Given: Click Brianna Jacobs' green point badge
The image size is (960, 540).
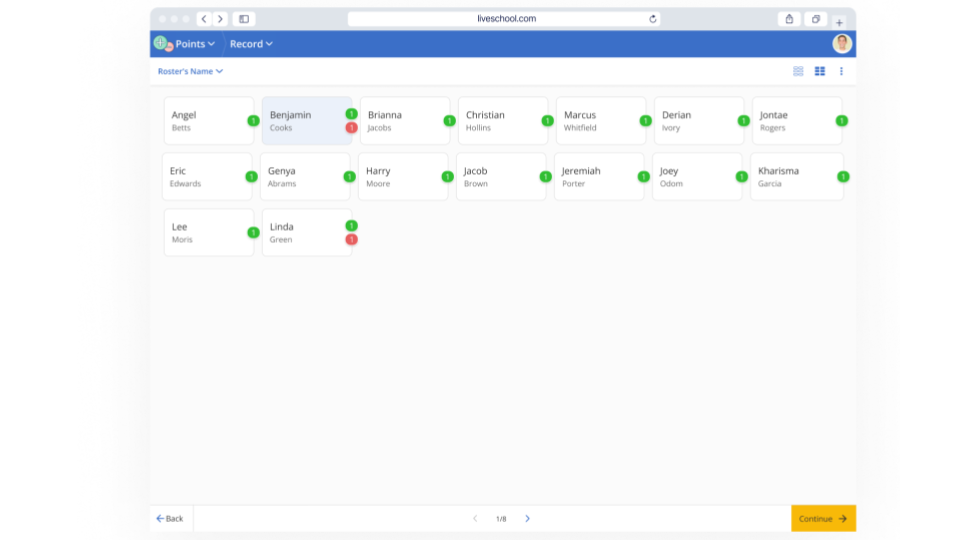Looking at the screenshot, I should click(449, 121).
